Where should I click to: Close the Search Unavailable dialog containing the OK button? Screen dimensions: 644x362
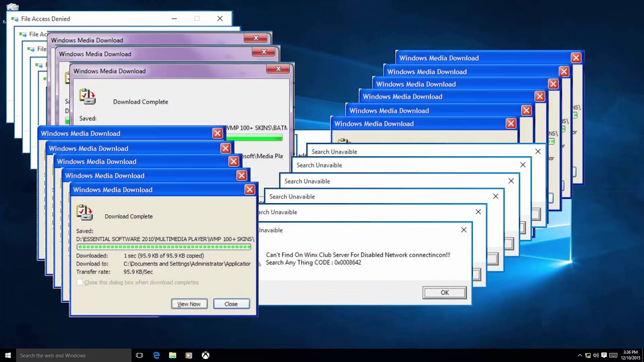point(464,230)
